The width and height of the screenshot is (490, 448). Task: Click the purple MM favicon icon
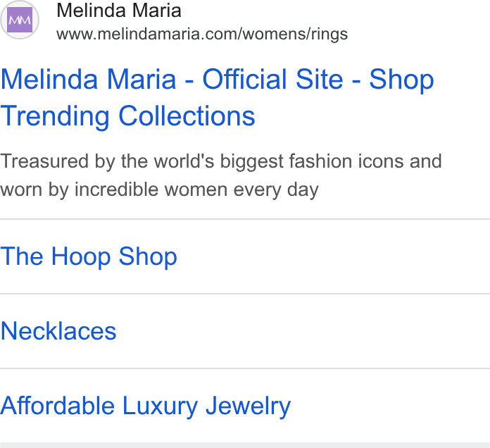20,20
